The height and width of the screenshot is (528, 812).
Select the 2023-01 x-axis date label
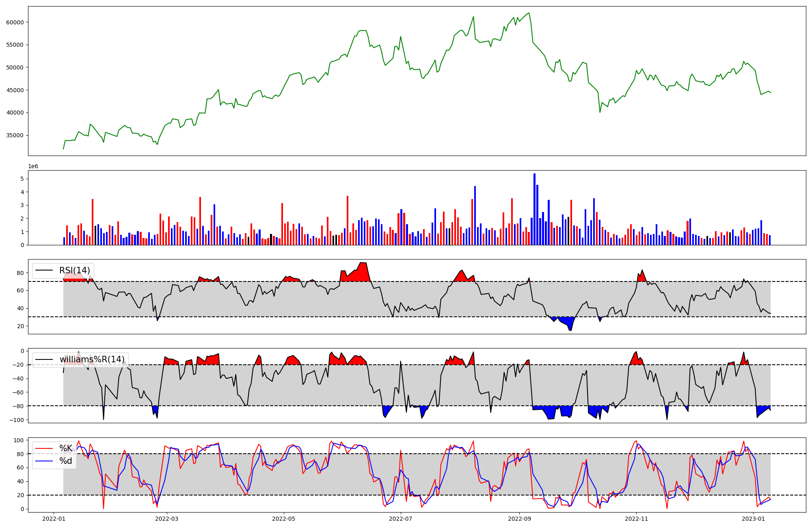753,519
